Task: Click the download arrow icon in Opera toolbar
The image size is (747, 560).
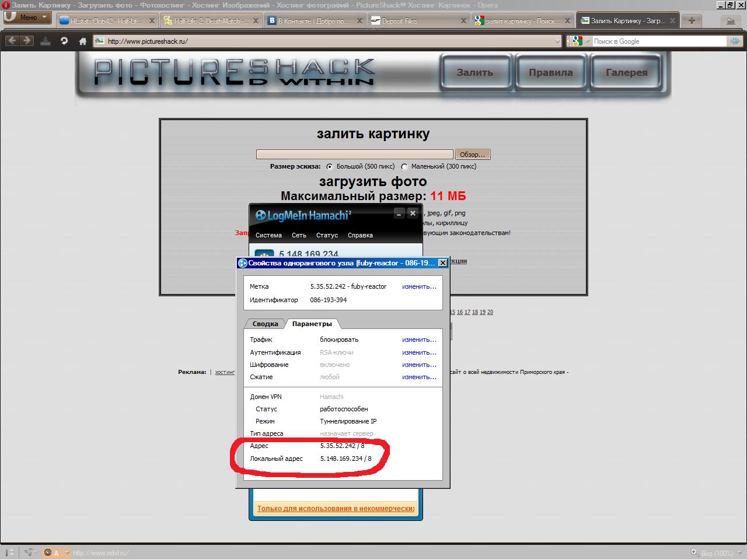Action: (46, 41)
